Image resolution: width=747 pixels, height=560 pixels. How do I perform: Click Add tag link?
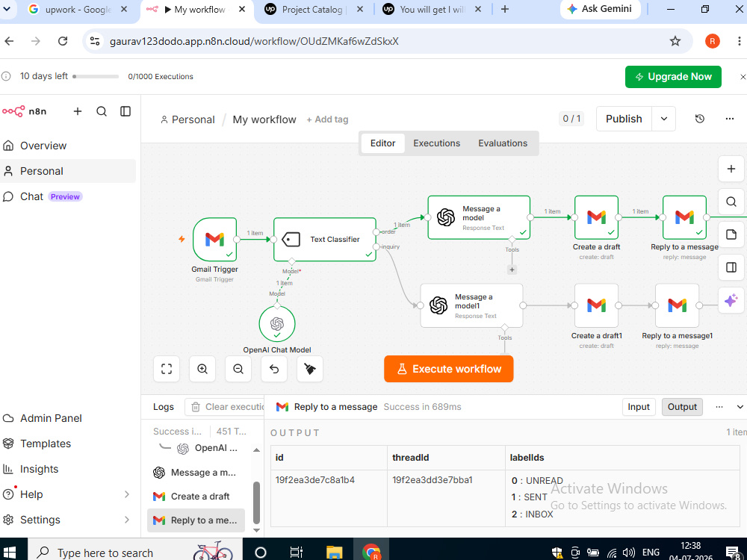point(327,119)
